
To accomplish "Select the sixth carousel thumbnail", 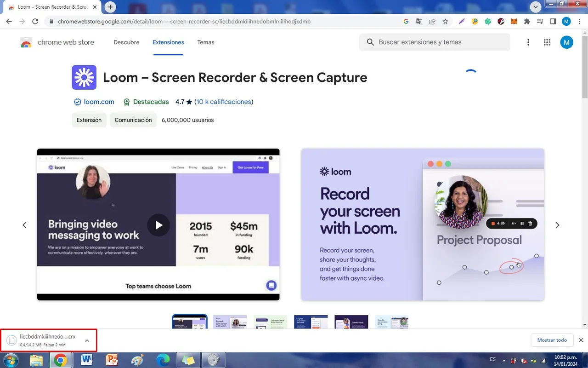I will pyautogui.click(x=392, y=322).
